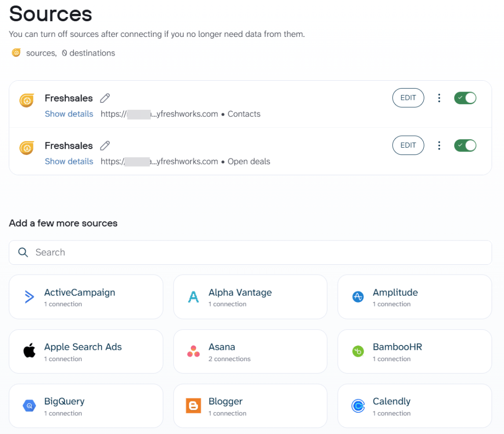Turn off the Open deals Freshsales toggle
Viewport: 504px width, 434px height.
point(465,145)
